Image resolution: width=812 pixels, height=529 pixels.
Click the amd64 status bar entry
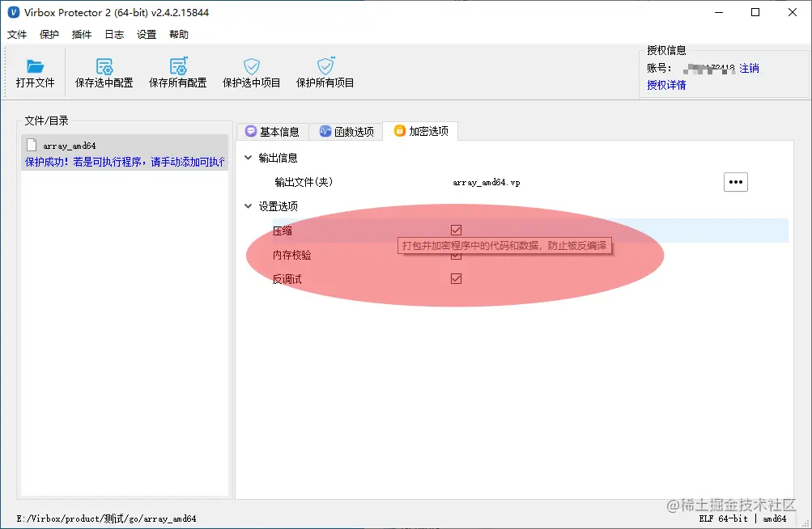774,518
